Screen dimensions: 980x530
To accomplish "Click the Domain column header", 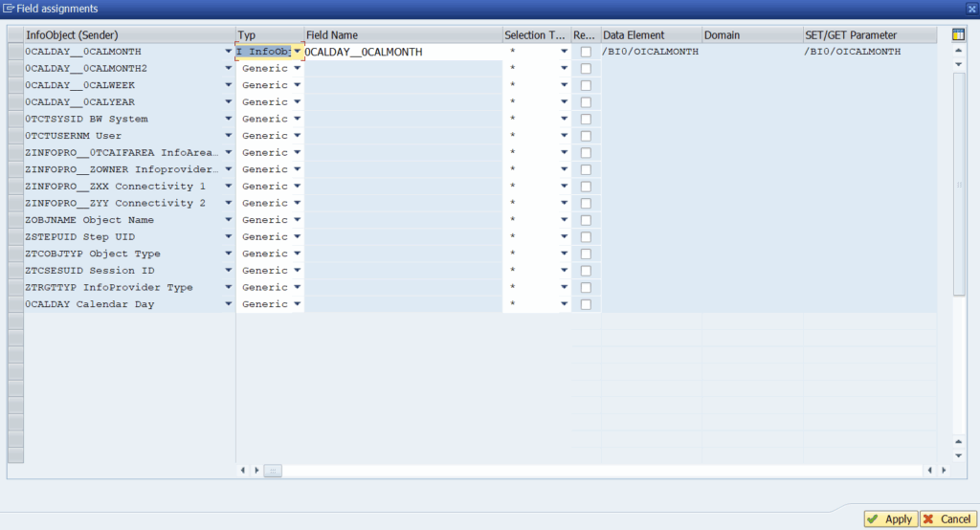I will (752, 35).
